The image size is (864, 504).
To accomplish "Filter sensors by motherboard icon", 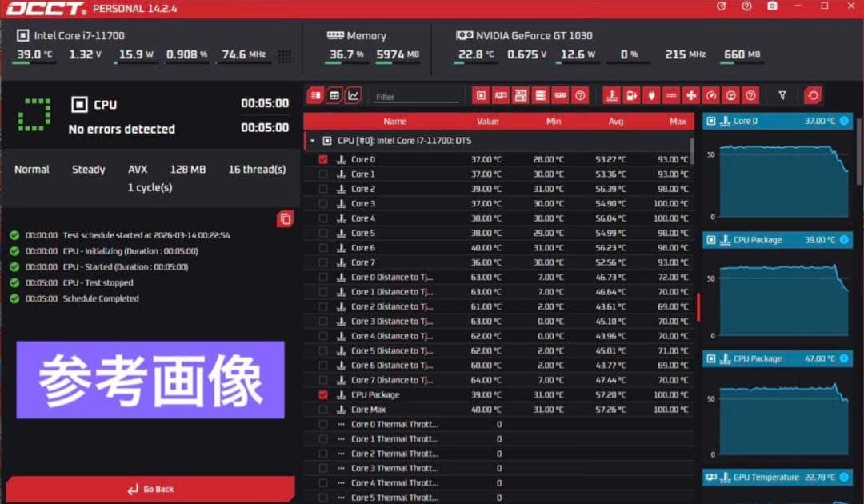I will pyautogui.click(x=520, y=96).
